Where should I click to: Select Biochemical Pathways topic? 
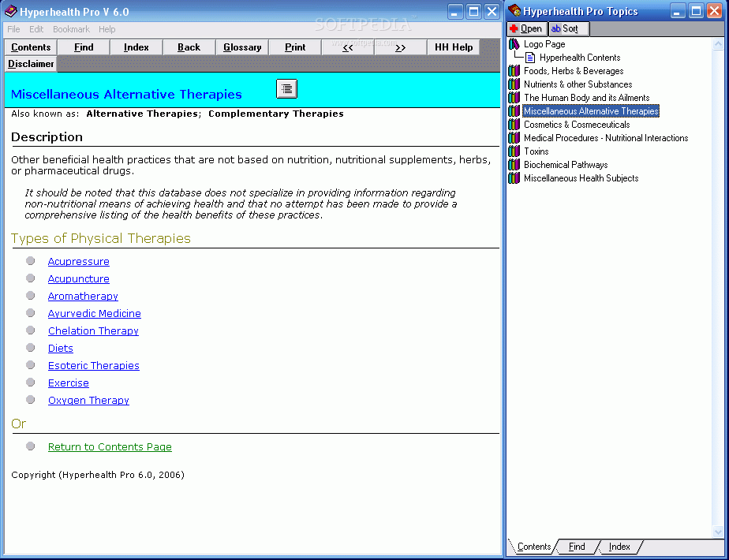[566, 165]
